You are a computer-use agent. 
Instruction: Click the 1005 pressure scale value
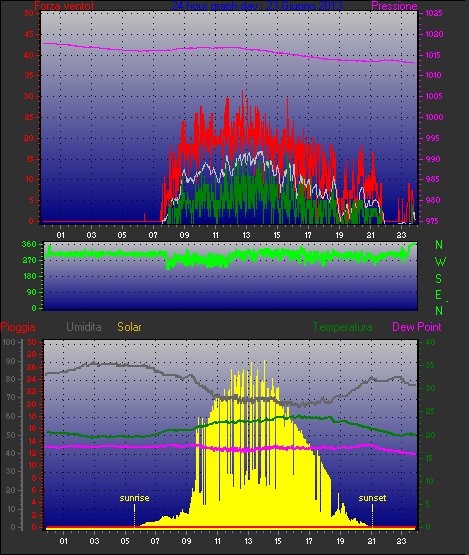click(434, 96)
